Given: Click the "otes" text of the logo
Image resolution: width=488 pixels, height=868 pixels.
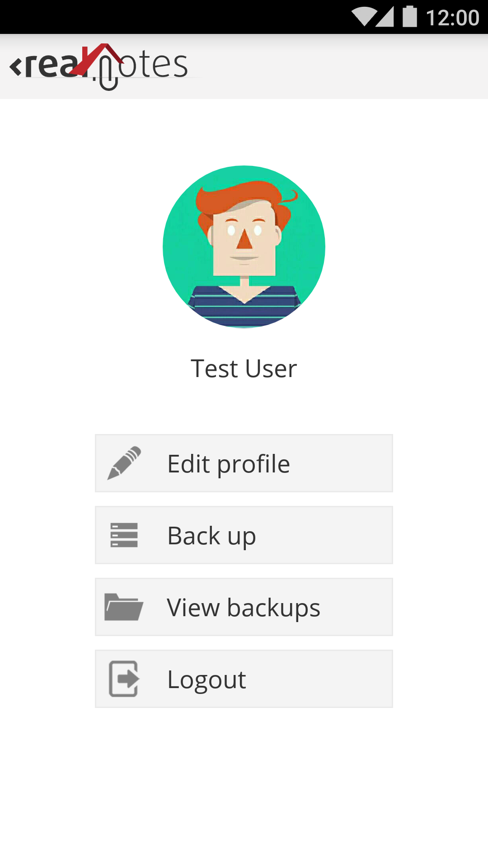Looking at the screenshot, I should point(154,65).
